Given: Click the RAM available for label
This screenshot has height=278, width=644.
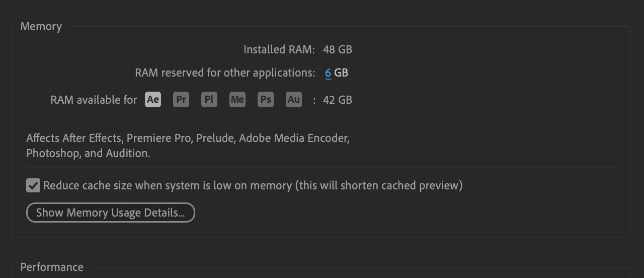Looking at the screenshot, I should click(x=94, y=100).
